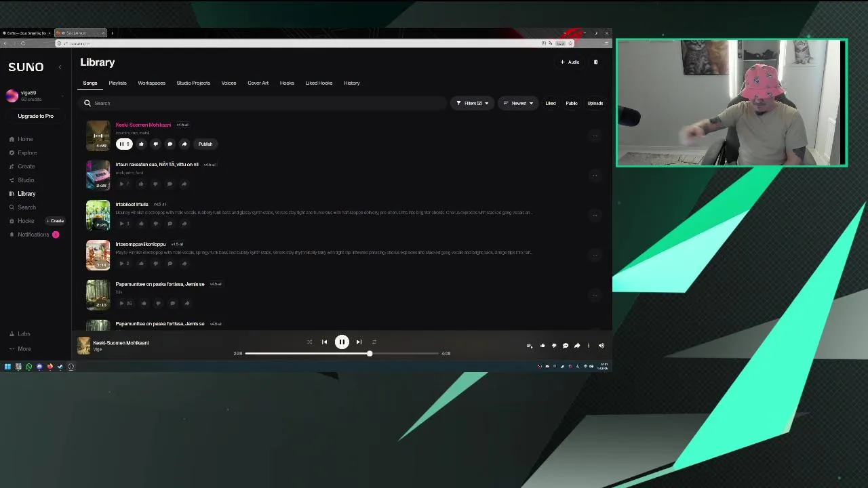The image size is (868, 488).
Task: Skip to next track in player
Action: point(359,342)
